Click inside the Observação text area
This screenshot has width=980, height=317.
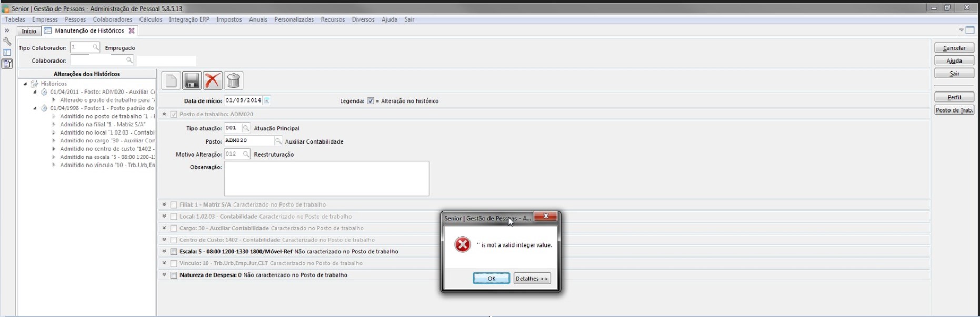click(x=326, y=179)
